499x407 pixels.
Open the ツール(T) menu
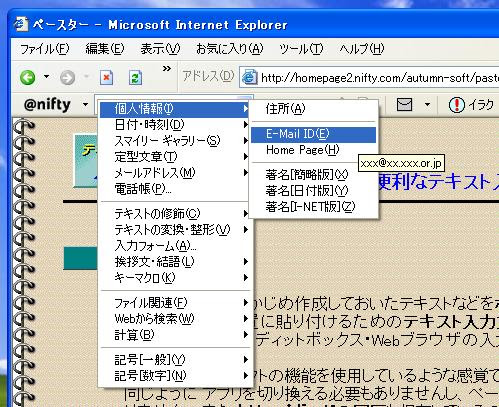(x=301, y=49)
